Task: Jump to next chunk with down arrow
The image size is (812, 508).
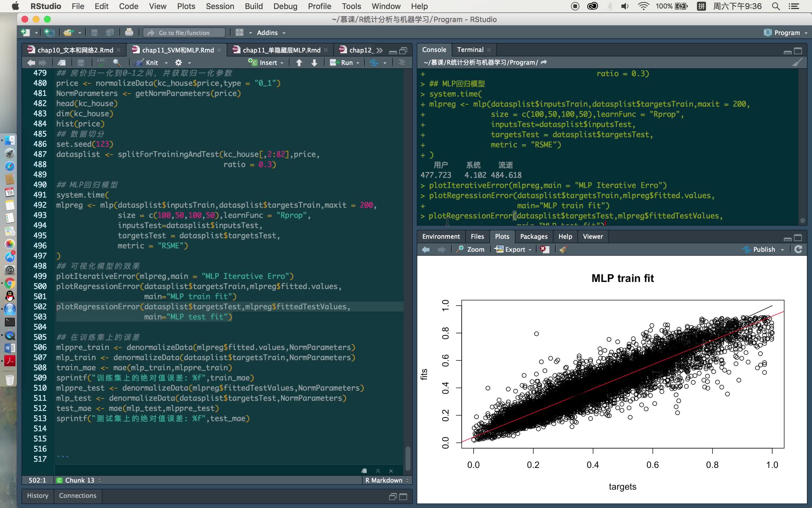Action: (x=314, y=62)
